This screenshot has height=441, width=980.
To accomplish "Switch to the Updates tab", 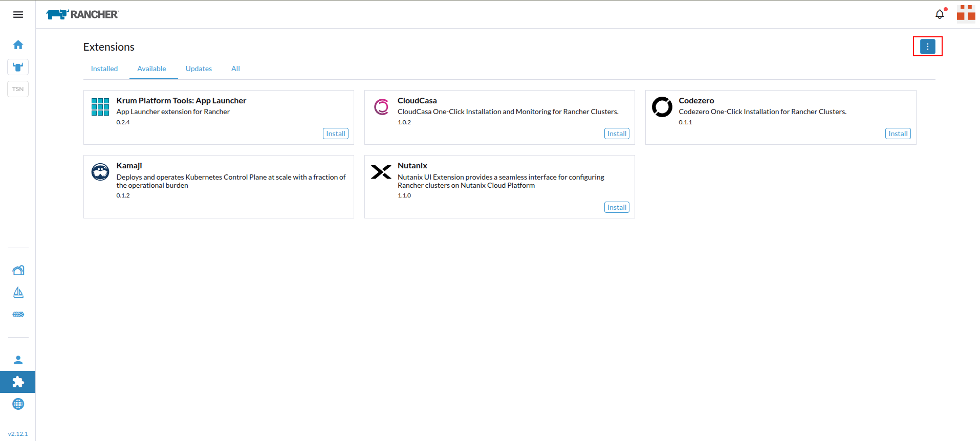I will click(x=199, y=69).
